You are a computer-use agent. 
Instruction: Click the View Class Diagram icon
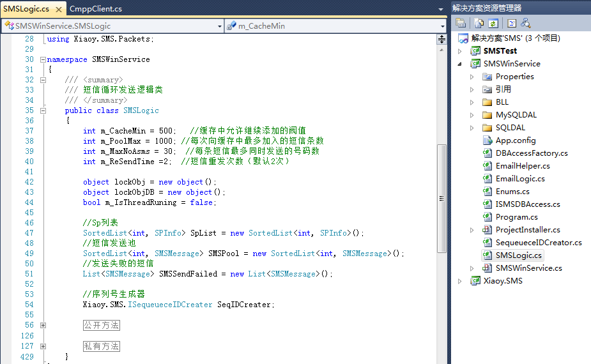pyautogui.click(x=526, y=23)
